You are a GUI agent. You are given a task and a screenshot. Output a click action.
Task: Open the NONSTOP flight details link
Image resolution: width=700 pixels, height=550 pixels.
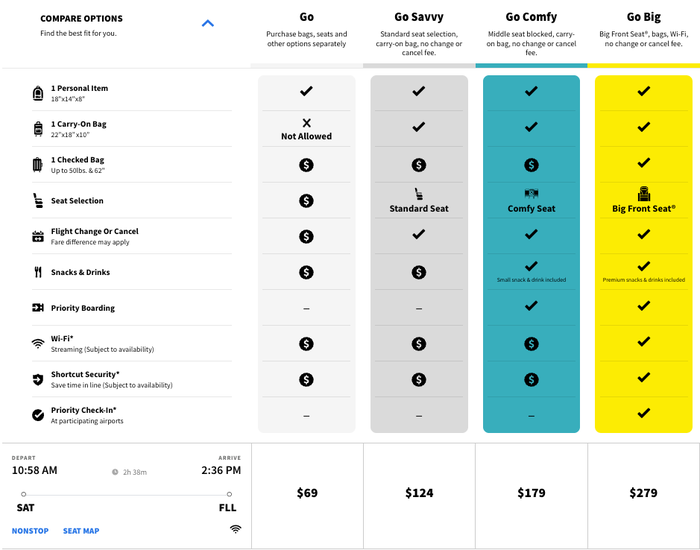[30, 531]
